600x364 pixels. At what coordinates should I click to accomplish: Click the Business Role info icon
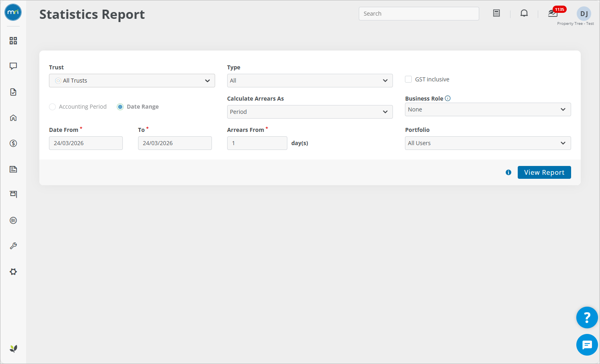pyautogui.click(x=448, y=98)
